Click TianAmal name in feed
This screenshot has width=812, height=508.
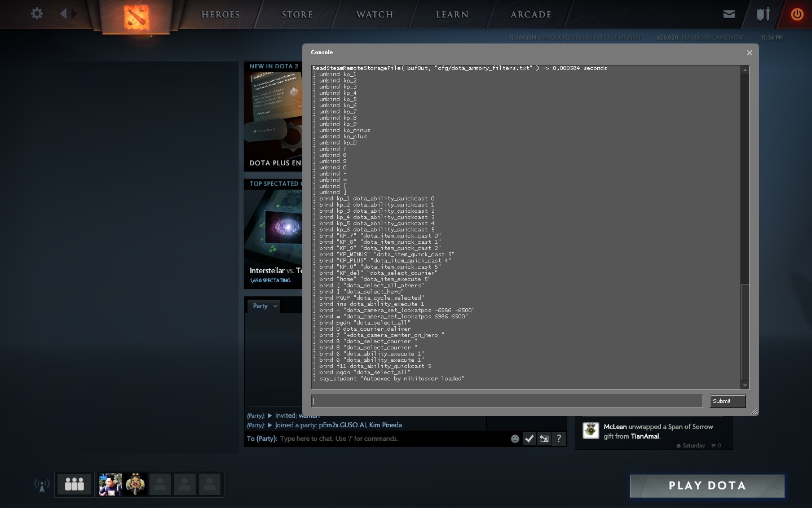click(645, 436)
